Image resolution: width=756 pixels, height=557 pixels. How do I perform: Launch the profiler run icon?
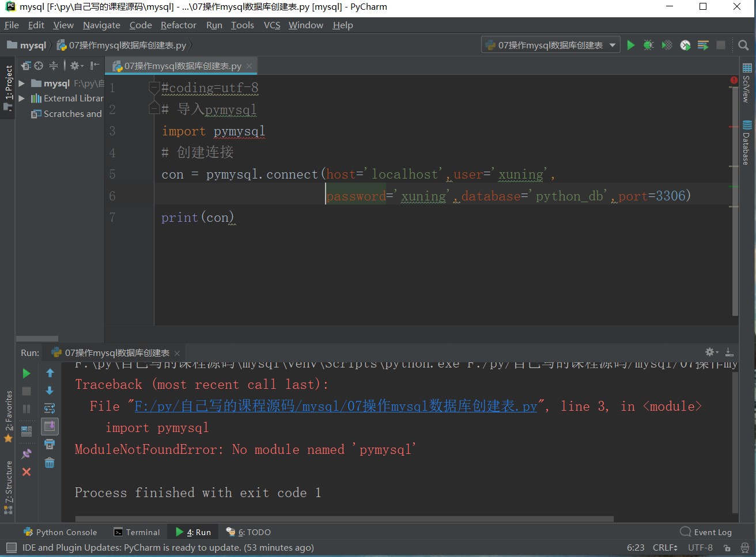tap(685, 45)
